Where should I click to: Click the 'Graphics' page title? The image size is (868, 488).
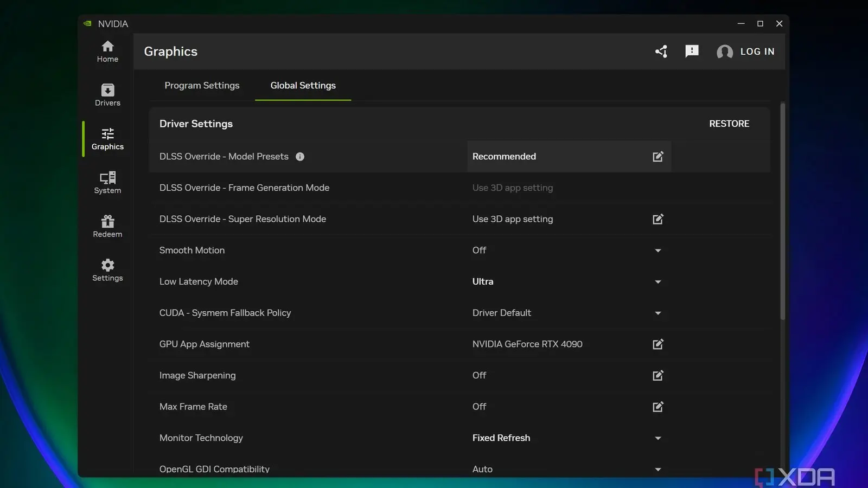[x=170, y=52]
